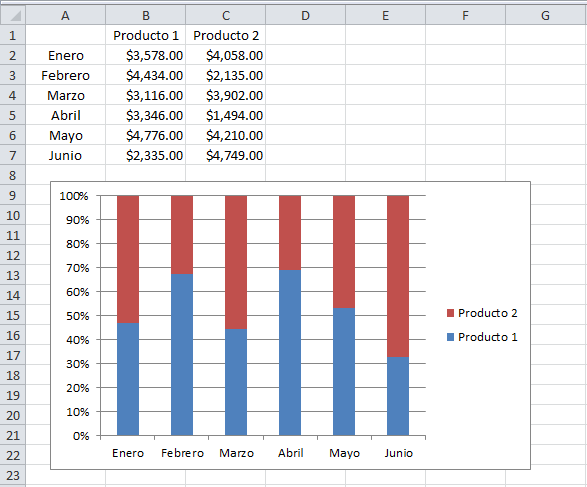Click the red Marzo bar segment
The image size is (587, 487).
point(236,262)
